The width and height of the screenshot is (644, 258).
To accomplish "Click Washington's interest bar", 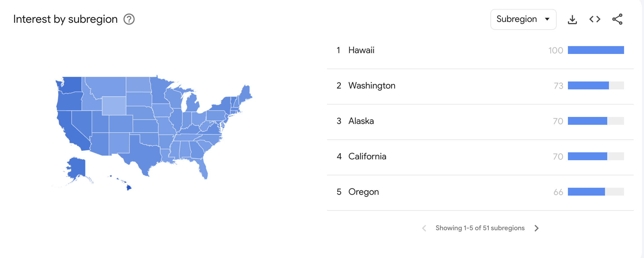I will 588,86.
